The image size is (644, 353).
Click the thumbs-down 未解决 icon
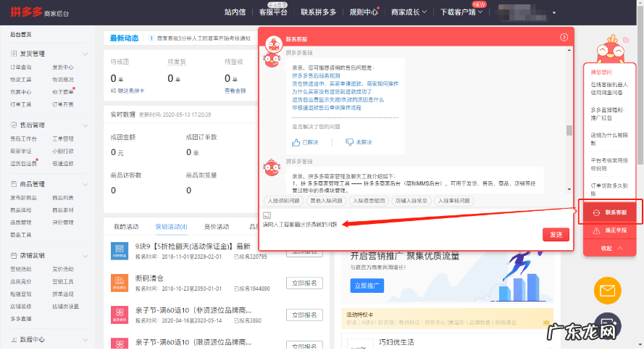[349, 142]
